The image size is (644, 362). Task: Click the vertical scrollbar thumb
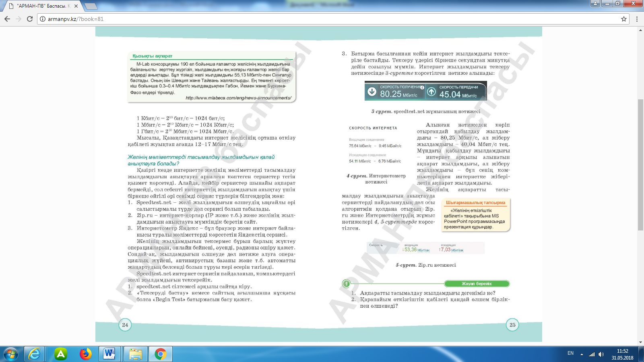(x=640, y=165)
